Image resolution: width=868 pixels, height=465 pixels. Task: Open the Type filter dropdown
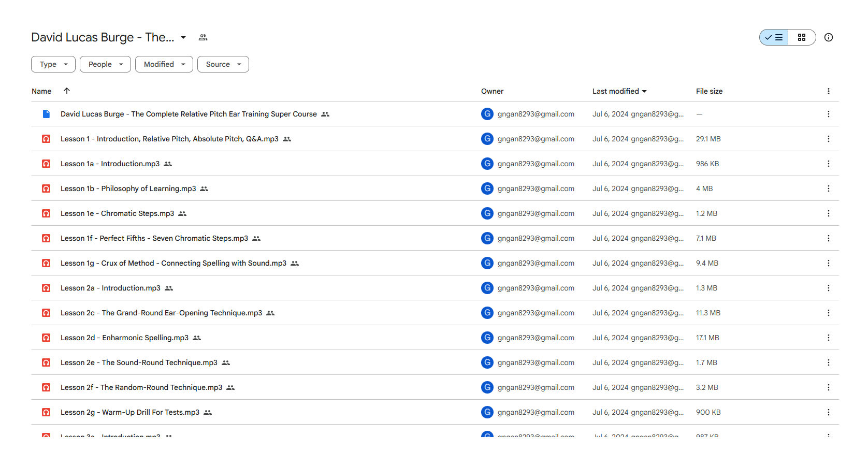coord(53,64)
